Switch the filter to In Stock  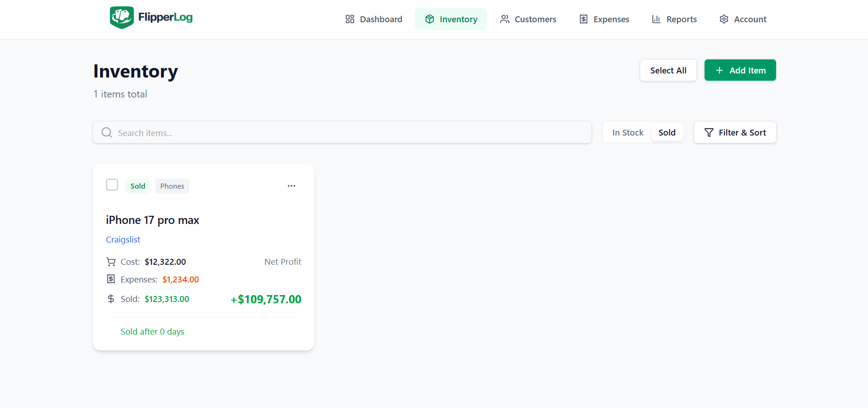[x=628, y=132]
